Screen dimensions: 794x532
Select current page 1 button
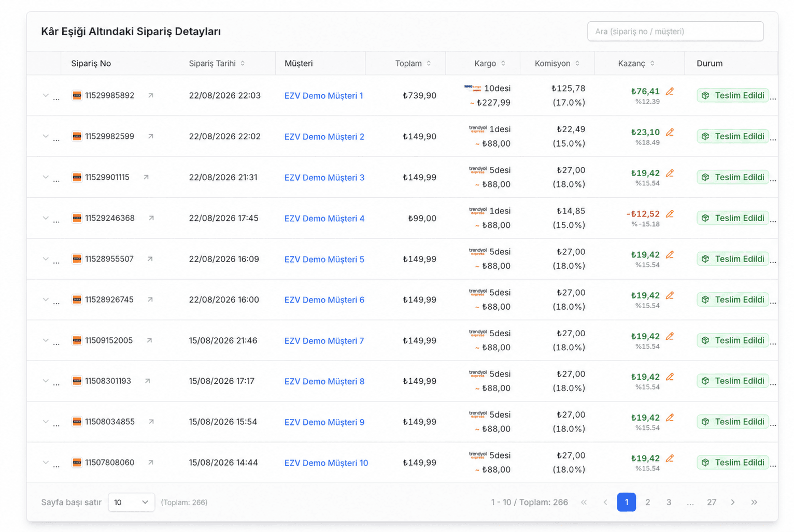(626, 502)
